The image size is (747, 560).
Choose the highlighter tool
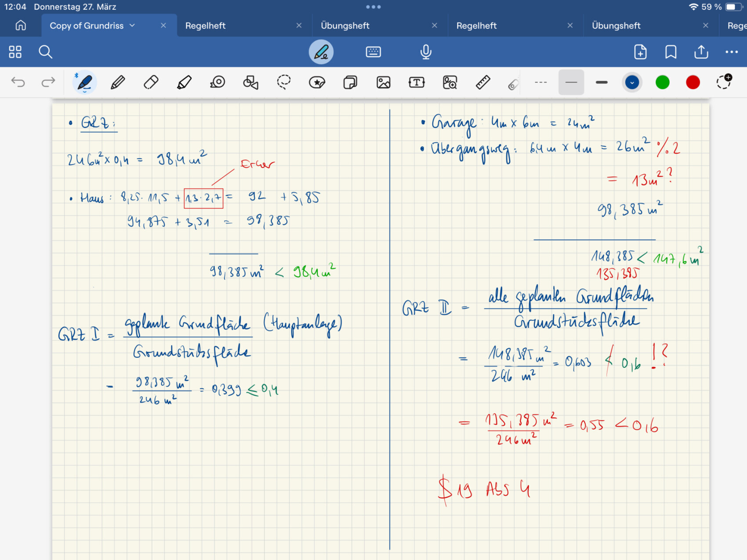[184, 82]
